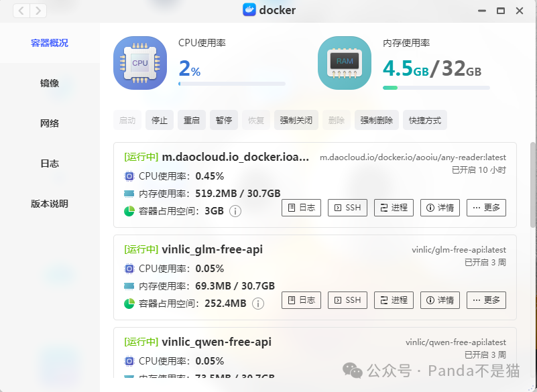Viewport: 537px width, 392px height.
Task: Click 强制关闭 force shutdown button
Action: (296, 120)
